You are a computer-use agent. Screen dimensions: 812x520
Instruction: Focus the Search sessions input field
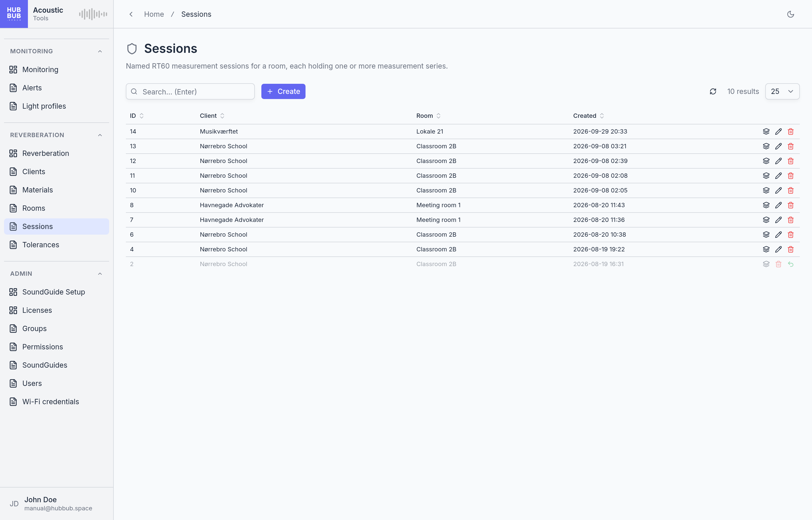(190, 91)
